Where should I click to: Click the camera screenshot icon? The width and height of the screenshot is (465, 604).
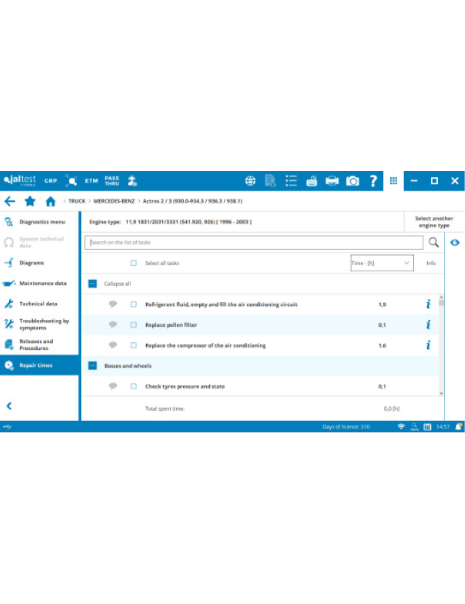coord(352,181)
